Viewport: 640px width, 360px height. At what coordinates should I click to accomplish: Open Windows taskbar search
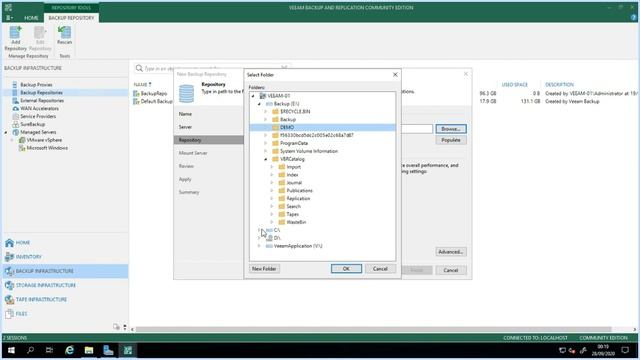tap(30, 350)
